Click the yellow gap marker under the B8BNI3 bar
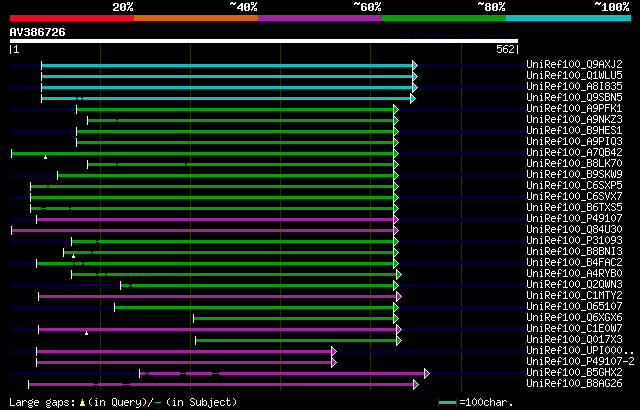The image size is (640, 410). point(73,256)
